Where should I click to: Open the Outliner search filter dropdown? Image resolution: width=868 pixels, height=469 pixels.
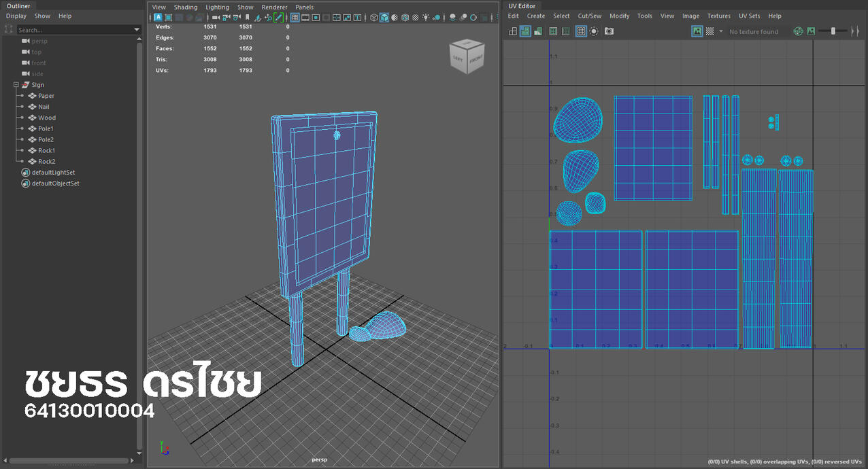(x=138, y=30)
